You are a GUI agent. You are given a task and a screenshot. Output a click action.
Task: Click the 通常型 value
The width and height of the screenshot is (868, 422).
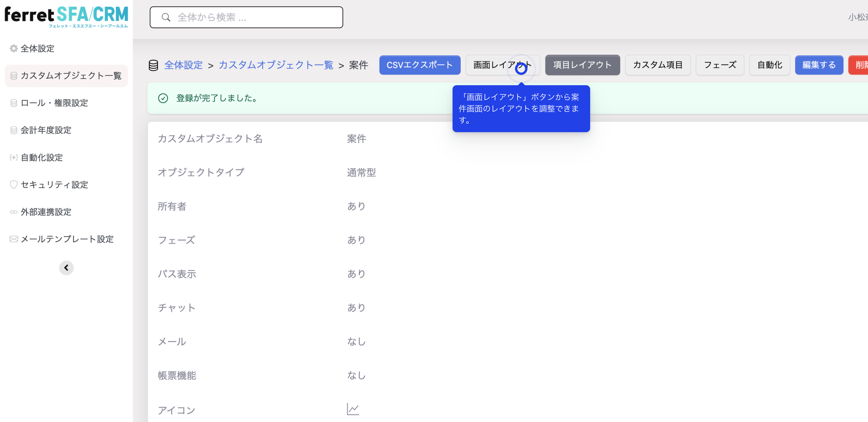[x=361, y=172]
